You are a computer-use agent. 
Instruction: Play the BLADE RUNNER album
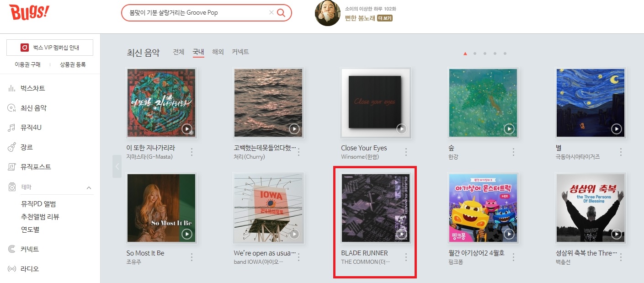click(x=401, y=234)
